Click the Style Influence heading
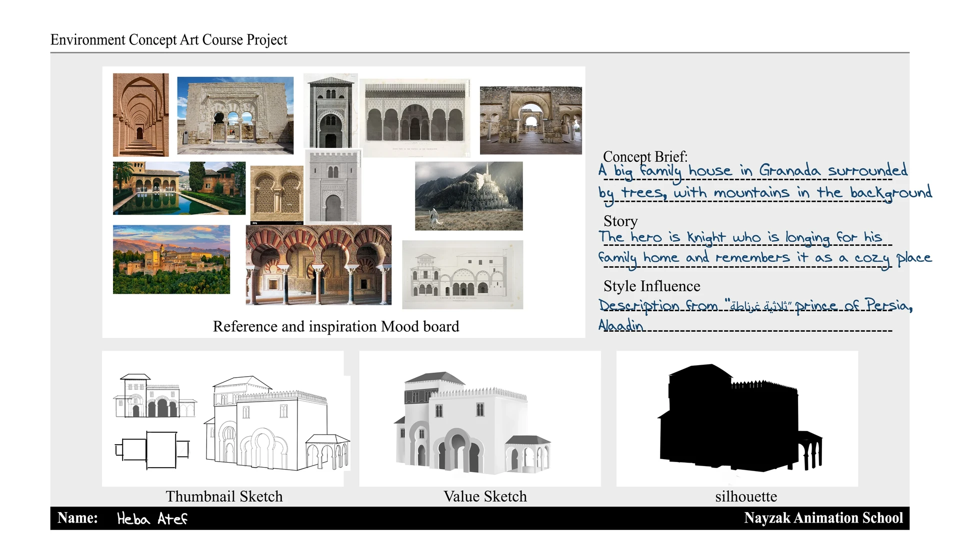This screenshot has height=560, width=960. pos(651,286)
